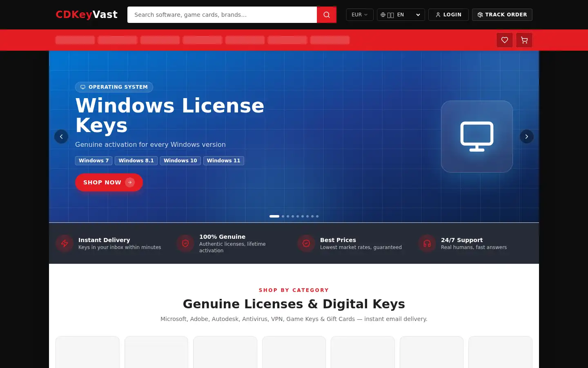Click the red search magnifier button
588x368 pixels.
click(327, 15)
